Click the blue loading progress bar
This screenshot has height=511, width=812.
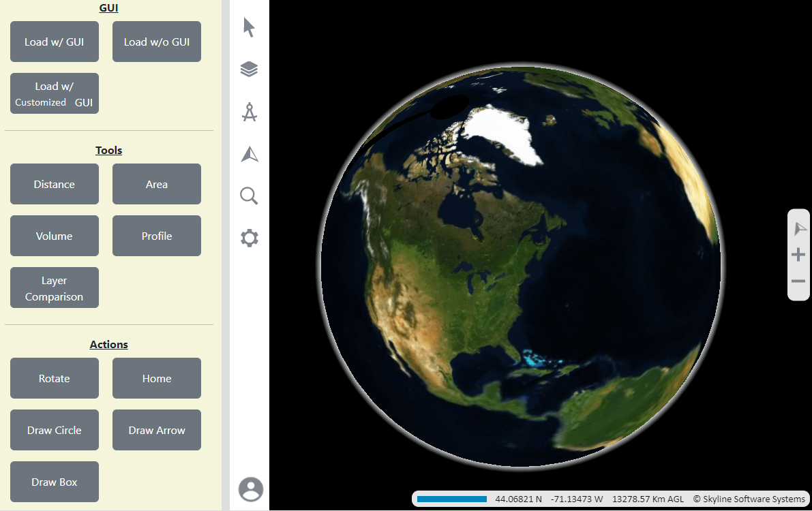click(x=451, y=499)
